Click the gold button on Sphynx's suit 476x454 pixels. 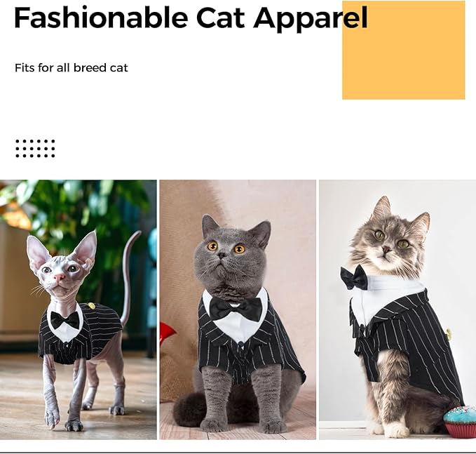tap(91, 306)
